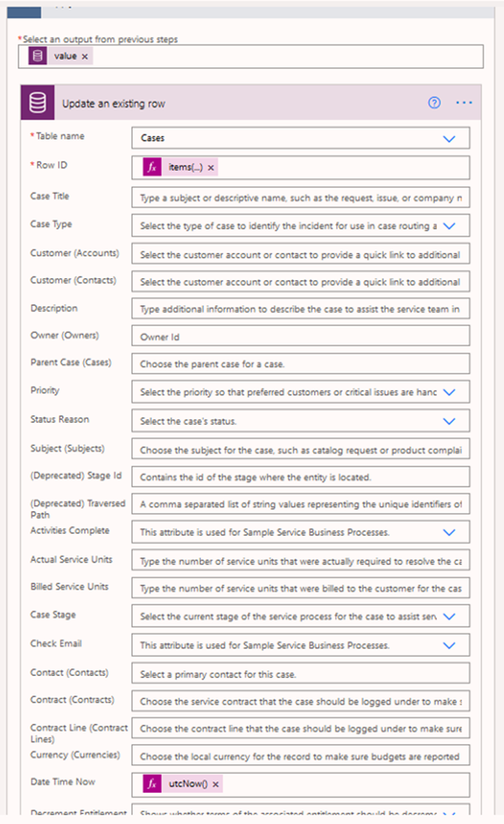Click the fx icon on the utcNow() token
Image resolution: width=504 pixels, height=824 pixels.
click(152, 784)
